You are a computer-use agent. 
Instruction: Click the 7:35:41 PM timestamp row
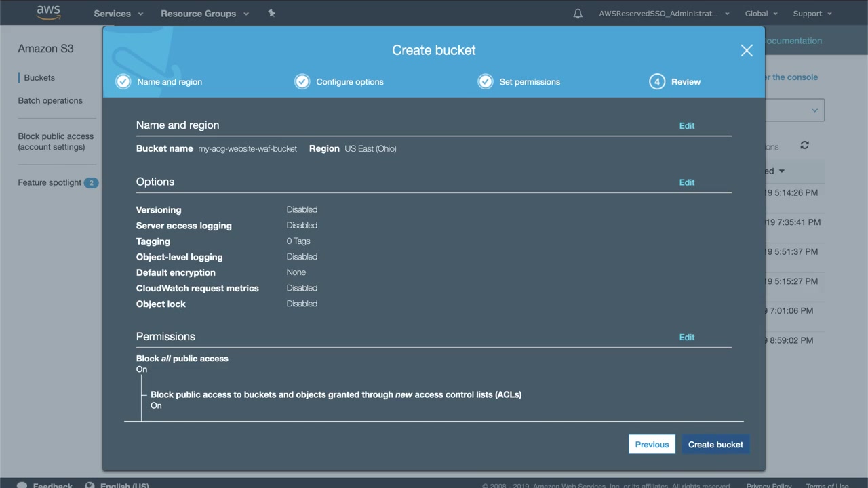tap(793, 222)
